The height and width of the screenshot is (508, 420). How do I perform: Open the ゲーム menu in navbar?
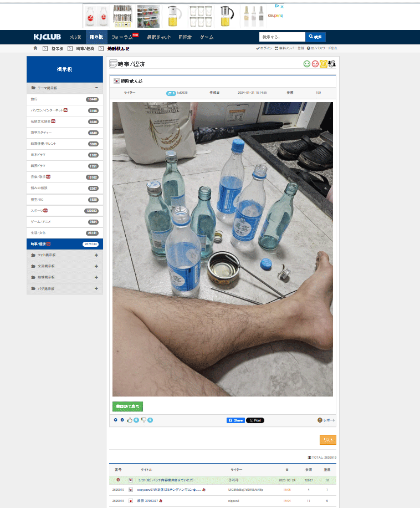point(207,37)
